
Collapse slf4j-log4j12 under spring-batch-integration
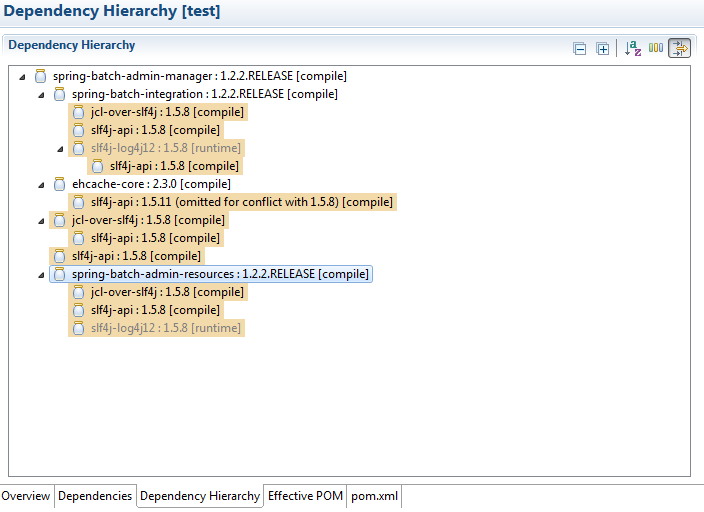(x=60, y=149)
